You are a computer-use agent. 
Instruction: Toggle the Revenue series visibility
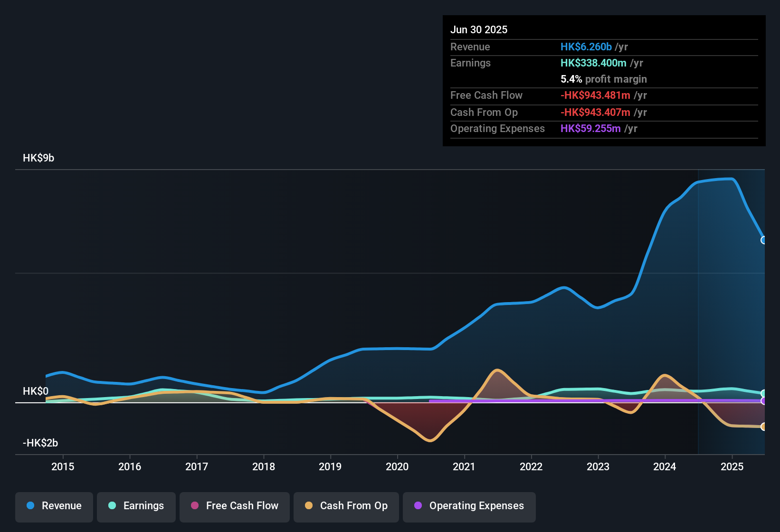[x=54, y=506]
